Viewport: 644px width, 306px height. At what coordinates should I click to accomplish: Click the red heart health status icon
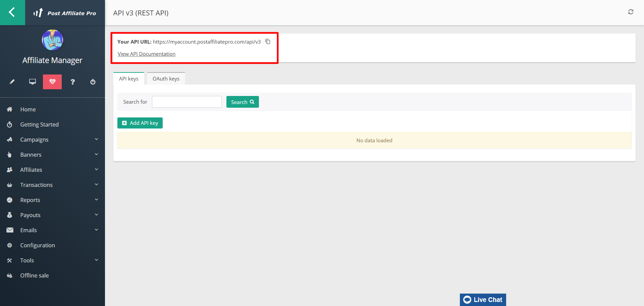click(52, 82)
